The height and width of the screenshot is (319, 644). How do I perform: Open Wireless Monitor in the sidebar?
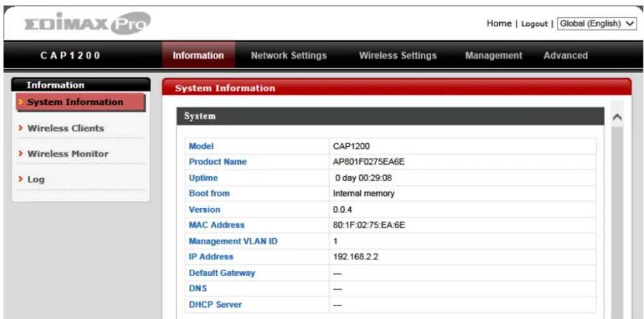(x=67, y=154)
